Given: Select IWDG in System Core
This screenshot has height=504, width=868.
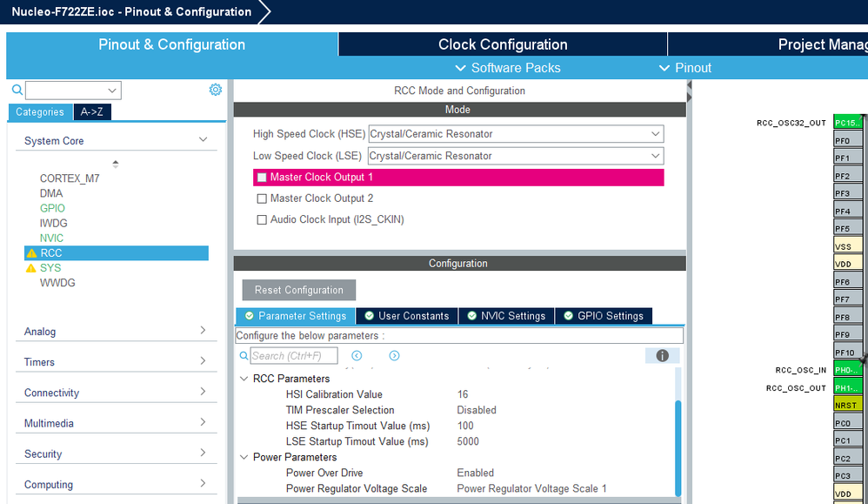Looking at the screenshot, I should point(54,223).
